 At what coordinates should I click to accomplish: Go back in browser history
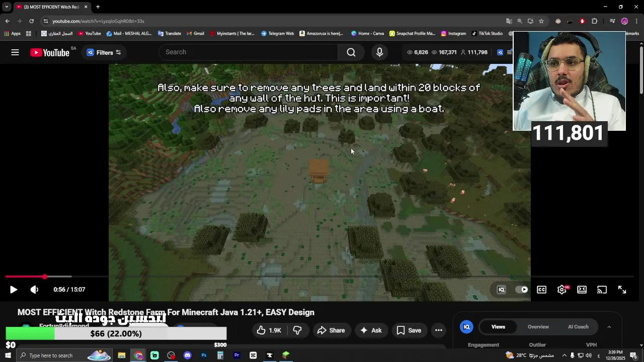point(7,21)
